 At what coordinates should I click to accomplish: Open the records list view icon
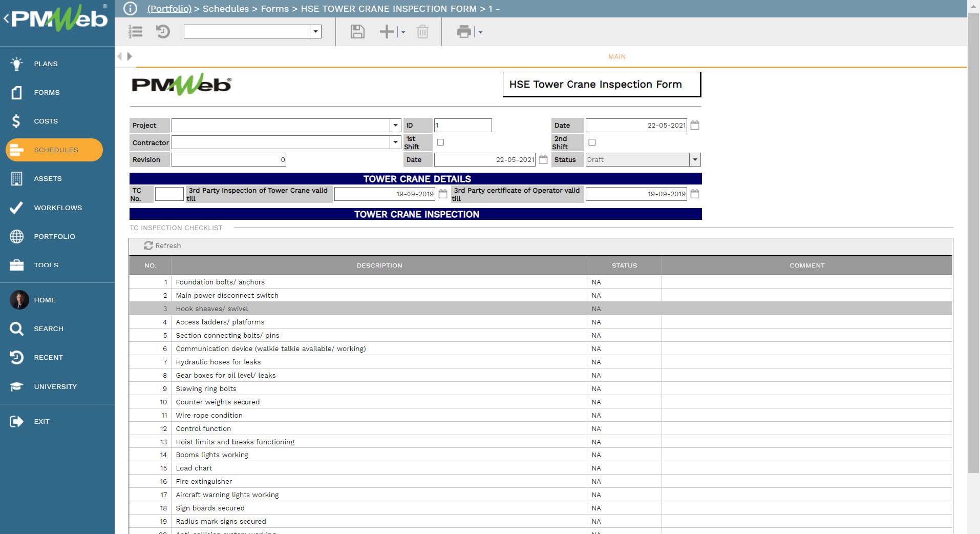(x=136, y=32)
